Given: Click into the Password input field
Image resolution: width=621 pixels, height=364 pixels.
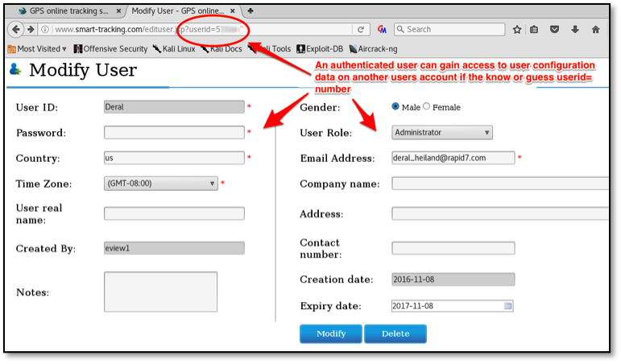Looking at the screenshot, I should coord(174,133).
